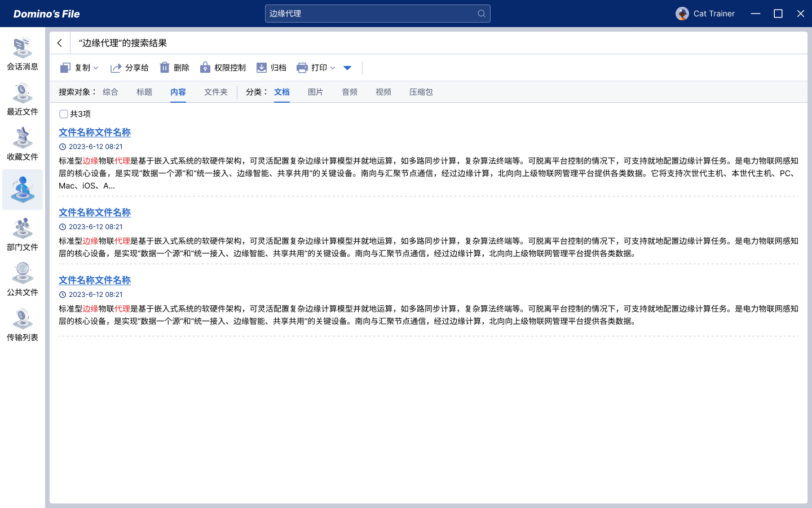The height and width of the screenshot is (508, 812).
Task: Expand the blue more-actions triangle
Action: pyautogui.click(x=347, y=68)
